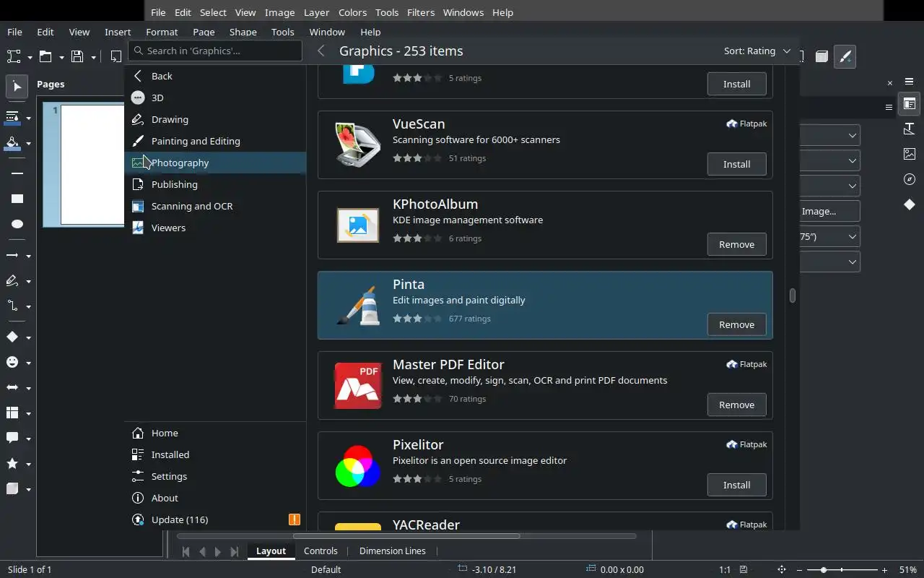The image size is (924, 578).
Task: Select the arrow Select tool in Draw
Action: tap(17, 87)
